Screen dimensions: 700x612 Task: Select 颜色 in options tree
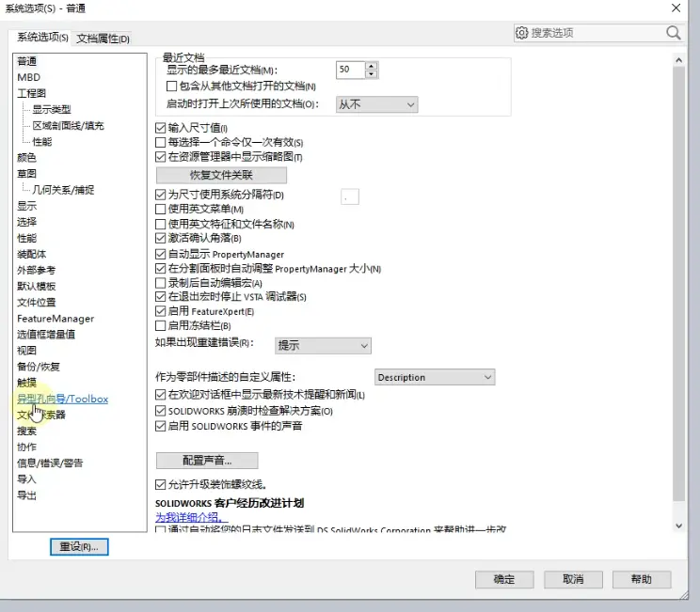26,157
